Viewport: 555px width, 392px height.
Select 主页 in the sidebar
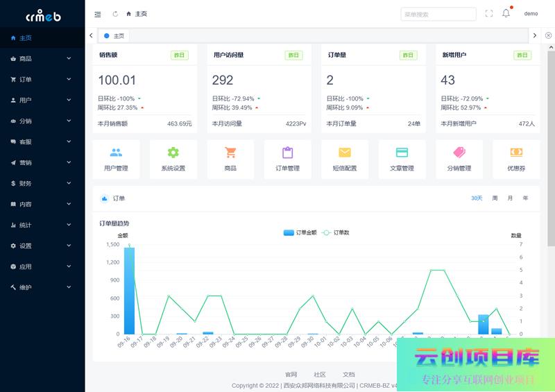click(42, 38)
